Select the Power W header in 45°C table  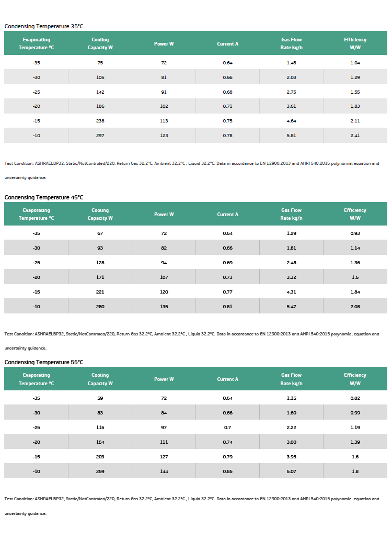point(164,214)
